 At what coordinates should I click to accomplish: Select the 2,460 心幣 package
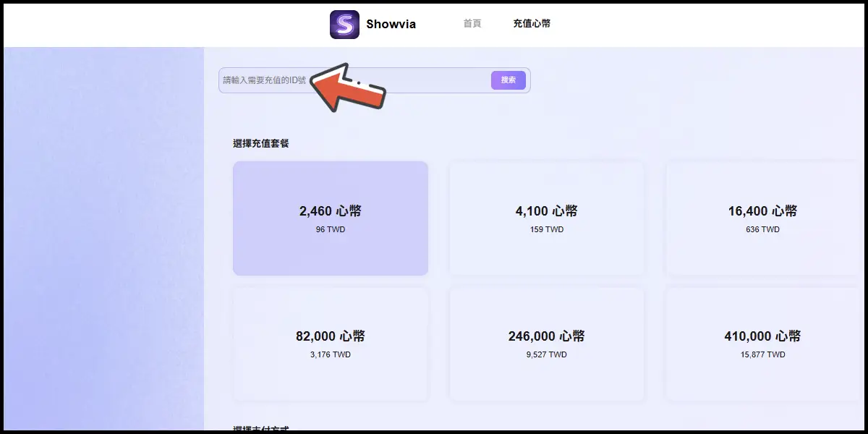pyautogui.click(x=331, y=218)
